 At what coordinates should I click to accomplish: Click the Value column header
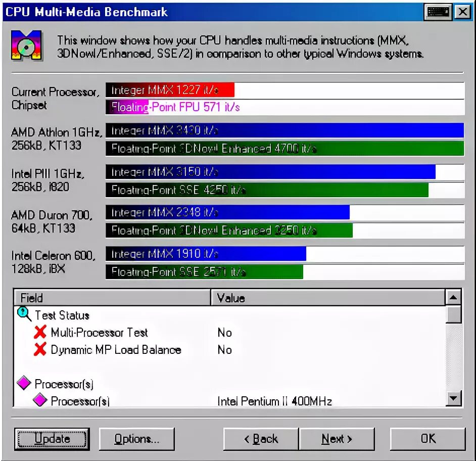328,298
